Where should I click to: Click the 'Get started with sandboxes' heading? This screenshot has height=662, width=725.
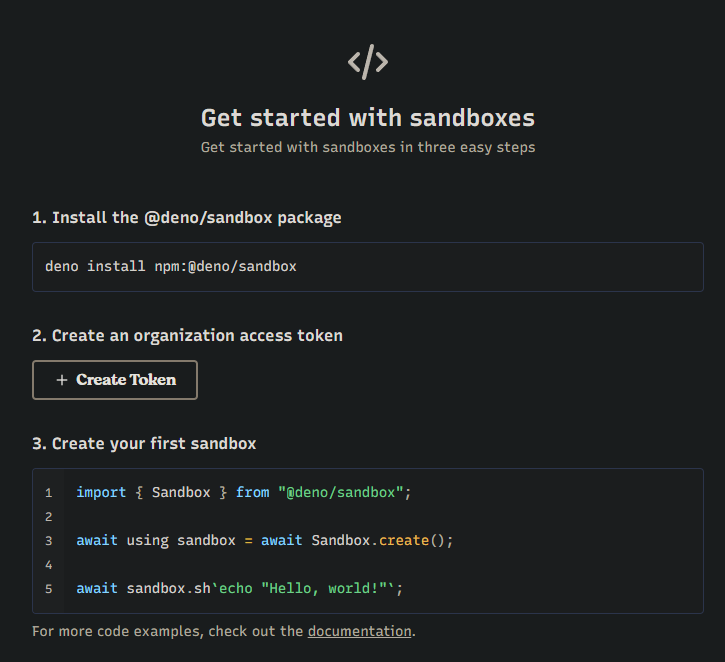[x=367, y=118]
